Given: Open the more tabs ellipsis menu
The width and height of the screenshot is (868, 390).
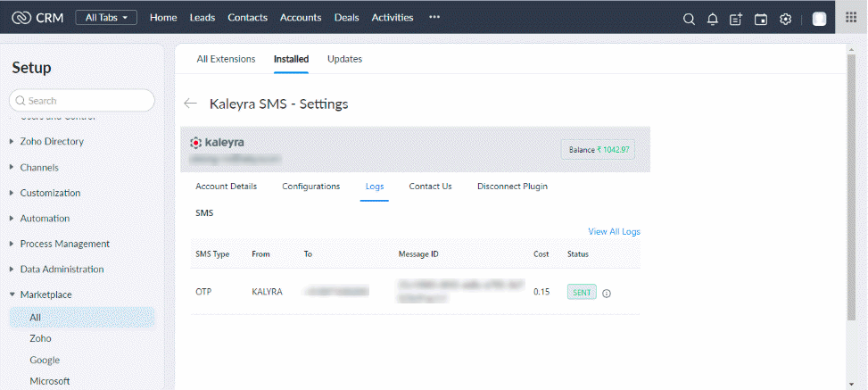Looking at the screenshot, I should (434, 17).
